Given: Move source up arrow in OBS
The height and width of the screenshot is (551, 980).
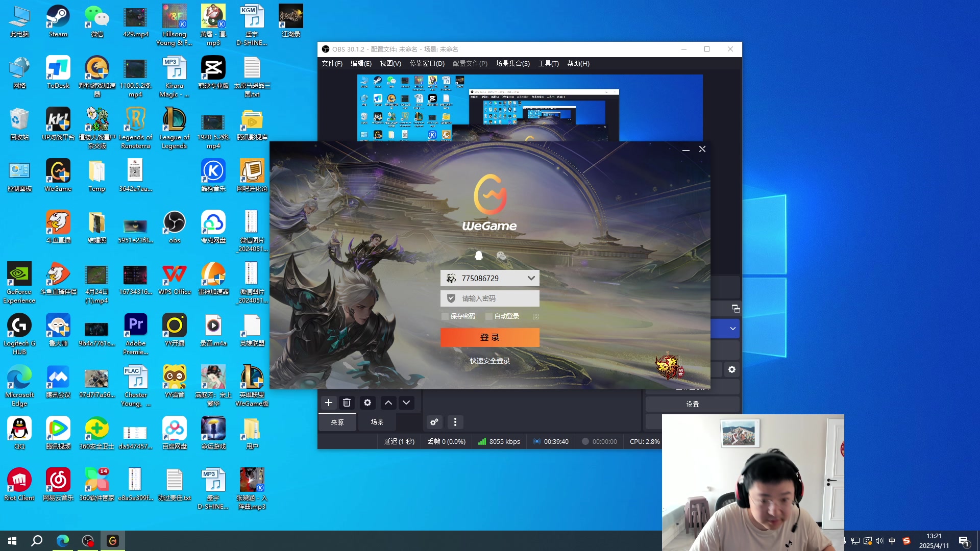Looking at the screenshot, I should (388, 403).
